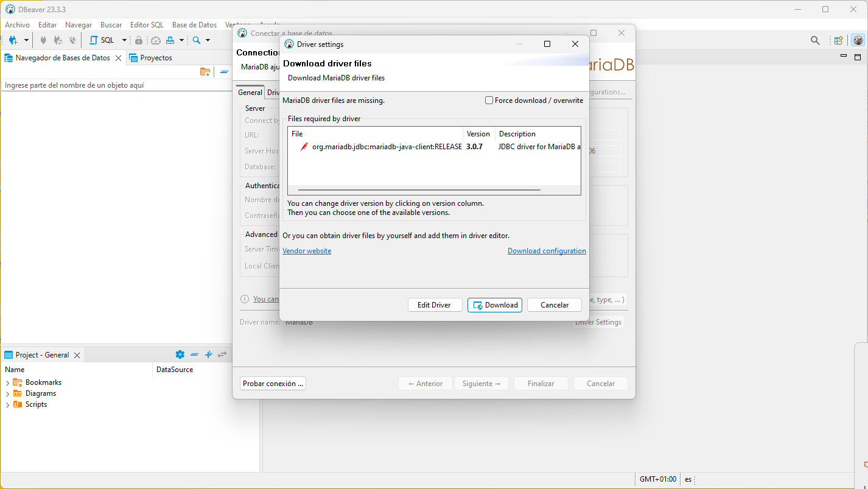Expand the Diagrams folder node
The width and height of the screenshot is (868, 489).
(7, 394)
